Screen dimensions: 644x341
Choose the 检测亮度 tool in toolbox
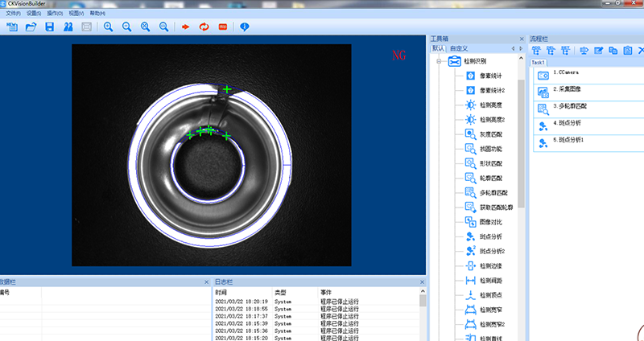pyautogui.click(x=489, y=105)
